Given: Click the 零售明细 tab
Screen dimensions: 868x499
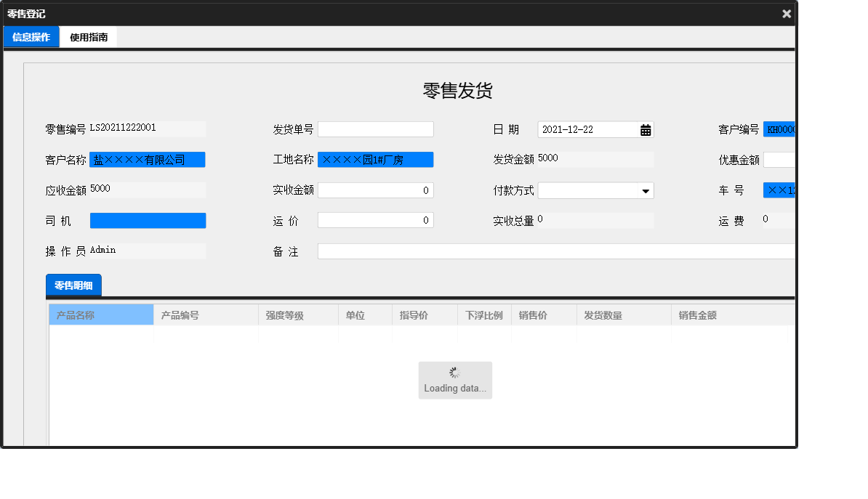Looking at the screenshot, I should click(x=73, y=285).
